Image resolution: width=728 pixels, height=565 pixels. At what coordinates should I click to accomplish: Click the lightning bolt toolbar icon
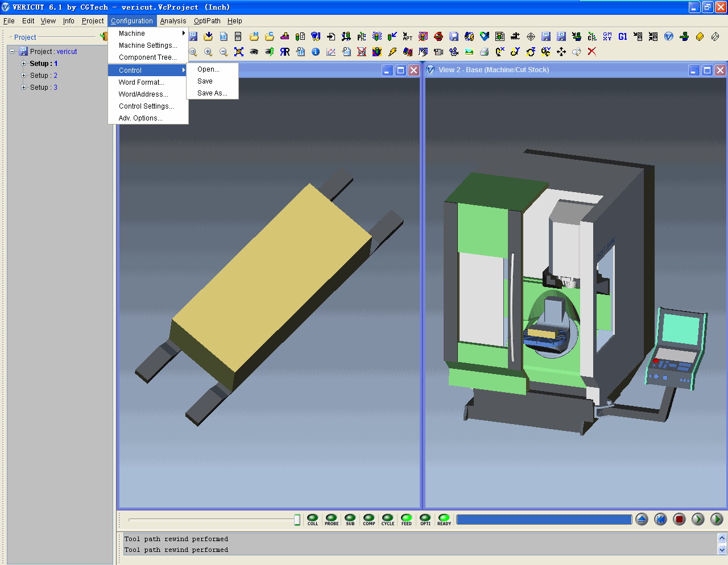(392, 52)
